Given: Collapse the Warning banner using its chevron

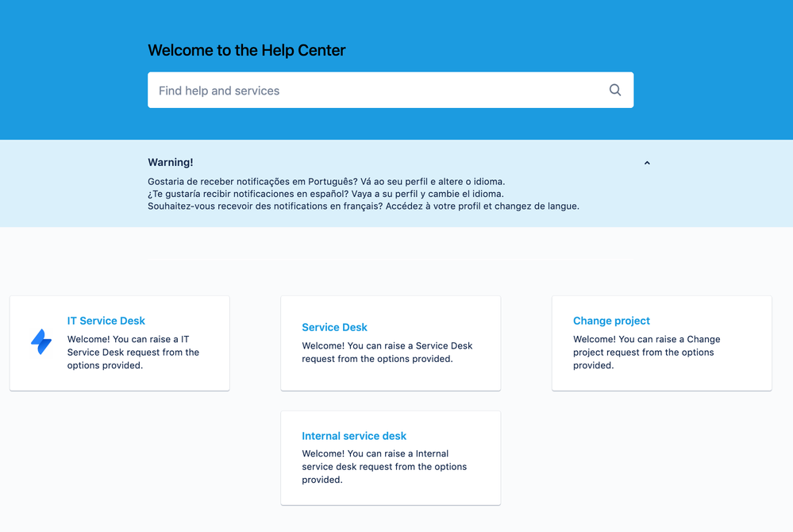Looking at the screenshot, I should [x=646, y=162].
